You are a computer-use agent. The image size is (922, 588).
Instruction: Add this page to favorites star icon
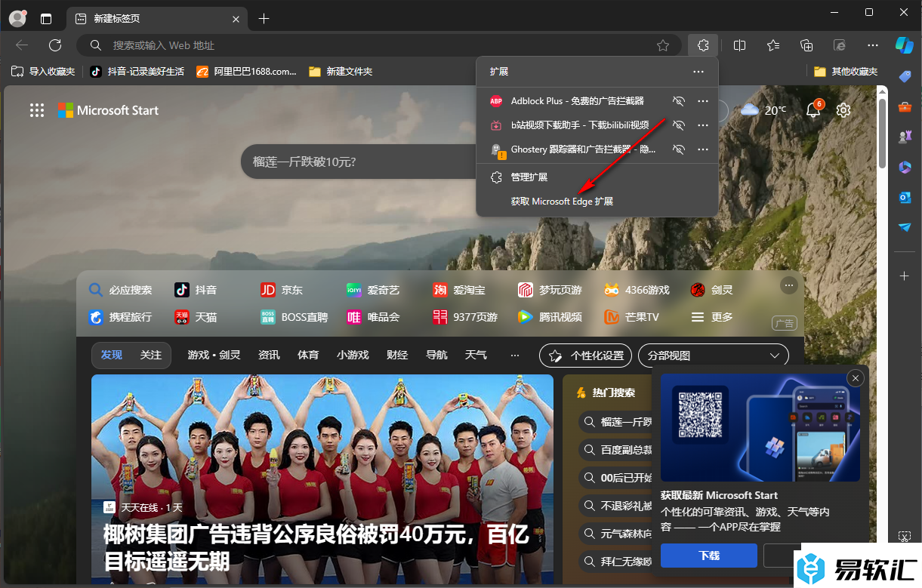tap(663, 45)
